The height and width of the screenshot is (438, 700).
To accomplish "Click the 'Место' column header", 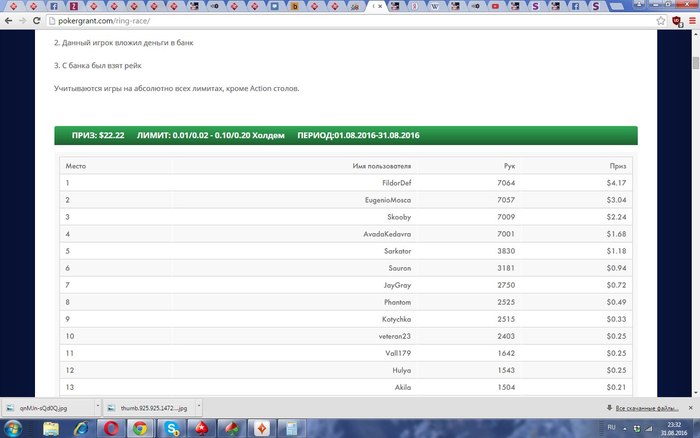I will click(75, 166).
